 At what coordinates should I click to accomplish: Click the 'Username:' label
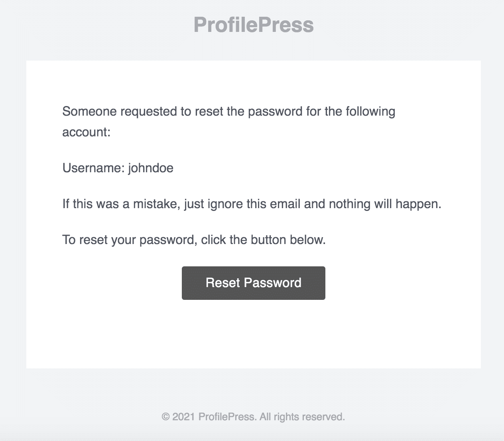(x=94, y=168)
